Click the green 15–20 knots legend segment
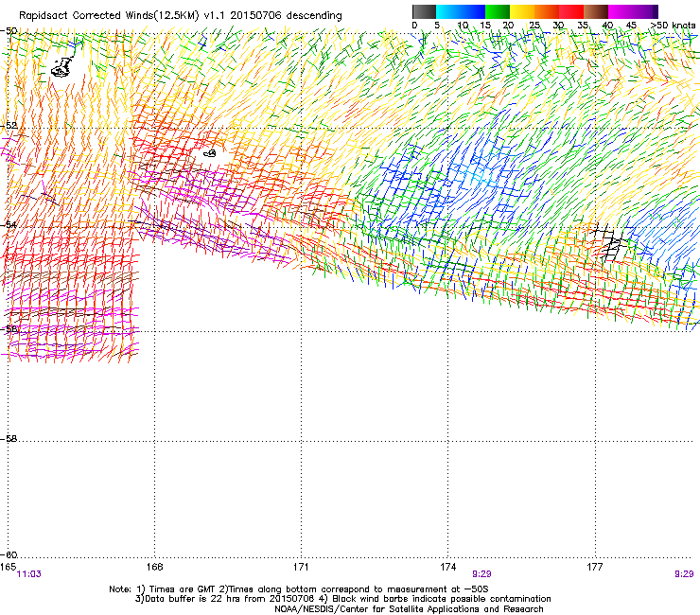The height and width of the screenshot is (615, 700). 498,11
